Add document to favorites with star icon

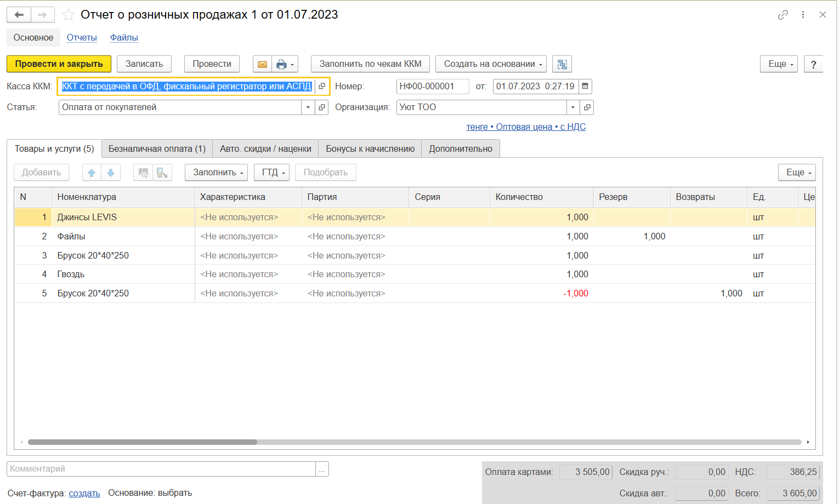click(x=69, y=15)
